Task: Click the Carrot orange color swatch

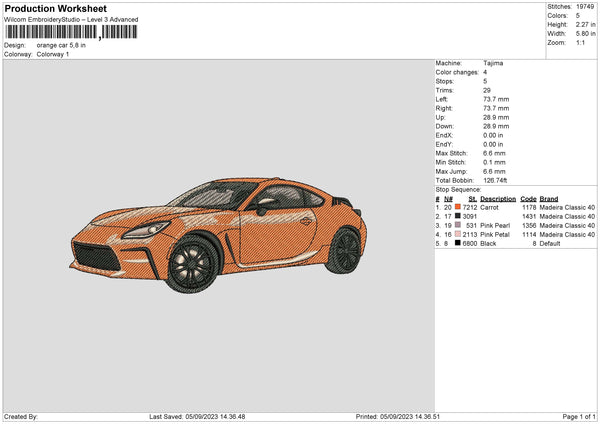Action: [458, 207]
